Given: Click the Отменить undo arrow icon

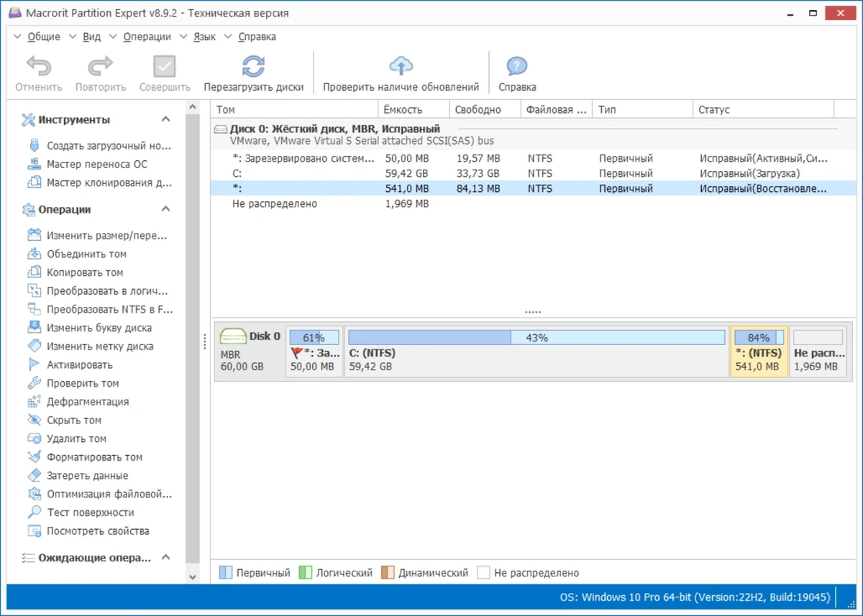Looking at the screenshot, I should pyautogui.click(x=39, y=67).
